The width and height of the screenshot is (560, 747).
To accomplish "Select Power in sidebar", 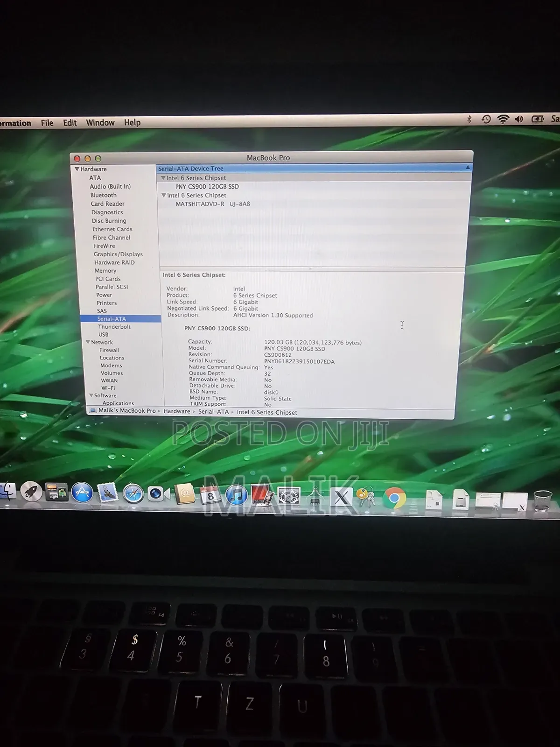I will click(x=104, y=295).
